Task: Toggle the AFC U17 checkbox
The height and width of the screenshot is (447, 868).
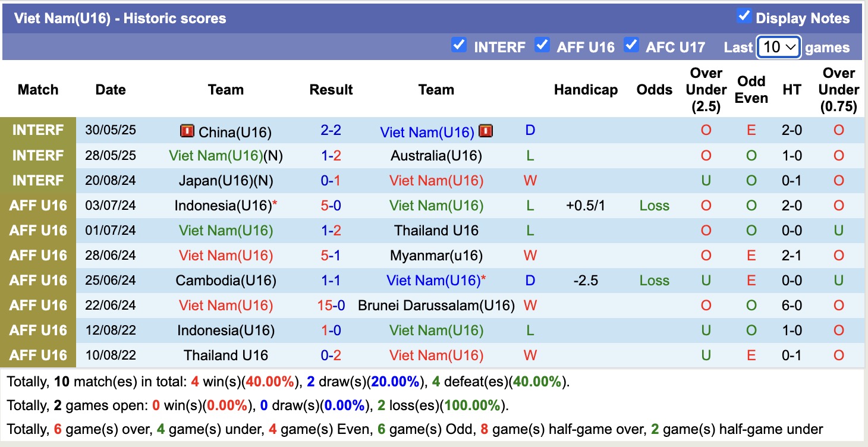Action: tap(631, 45)
